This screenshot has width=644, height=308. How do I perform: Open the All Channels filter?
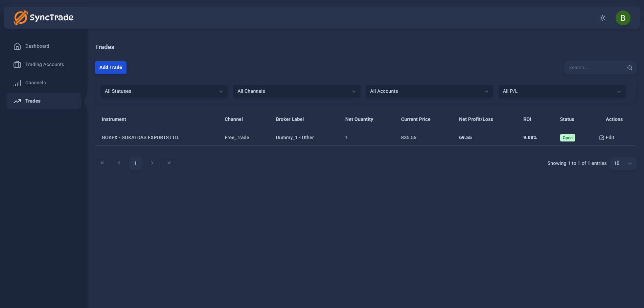tap(296, 91)
